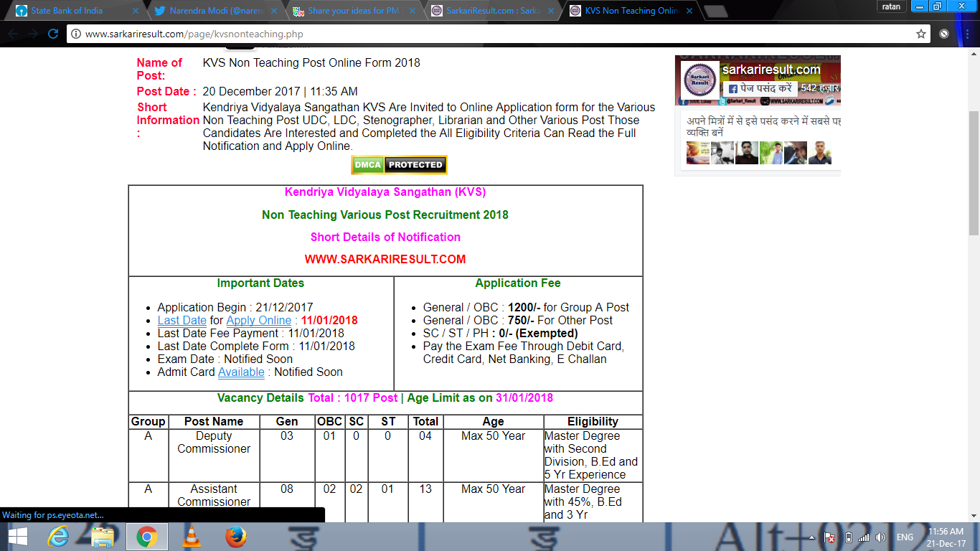Select the Important Dates heading
The height and width of the screenshot is (551, 980).
pos(260,283)
